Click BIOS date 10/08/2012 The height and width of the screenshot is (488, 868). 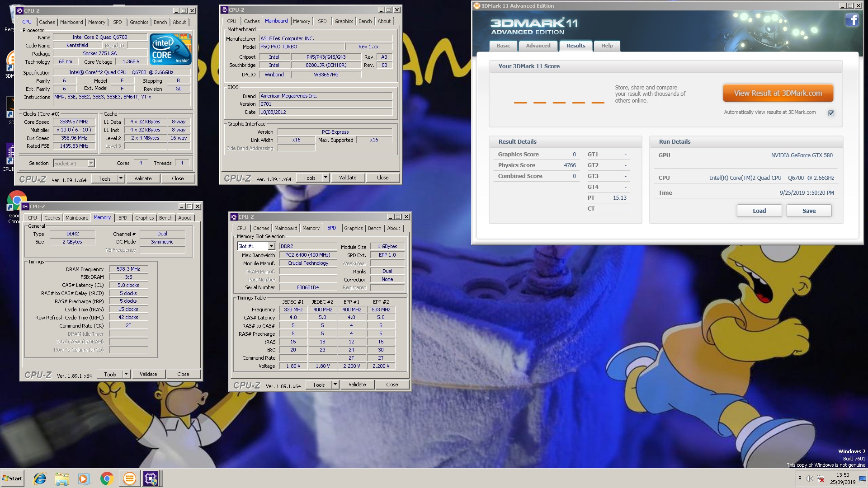[x=325, y=112]
